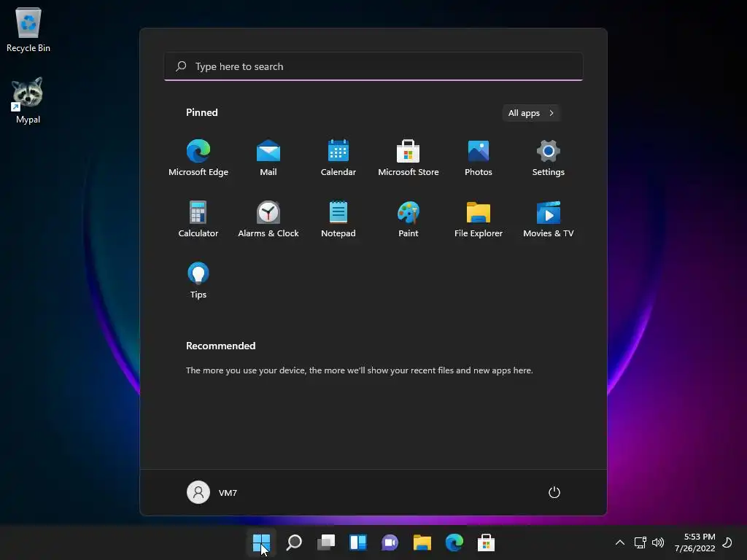Open the VM7 user account menu

pos(212,492)
